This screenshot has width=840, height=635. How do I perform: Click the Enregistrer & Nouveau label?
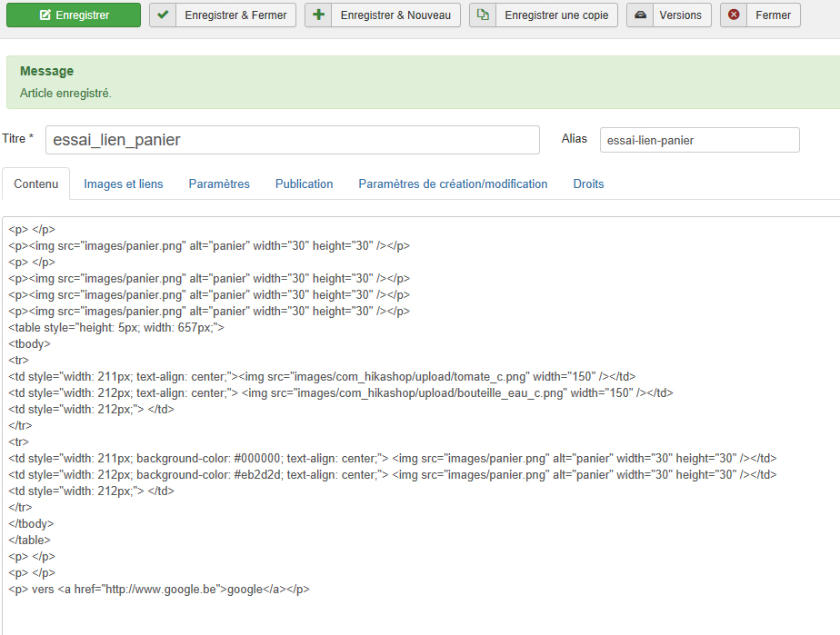[395, 15]
